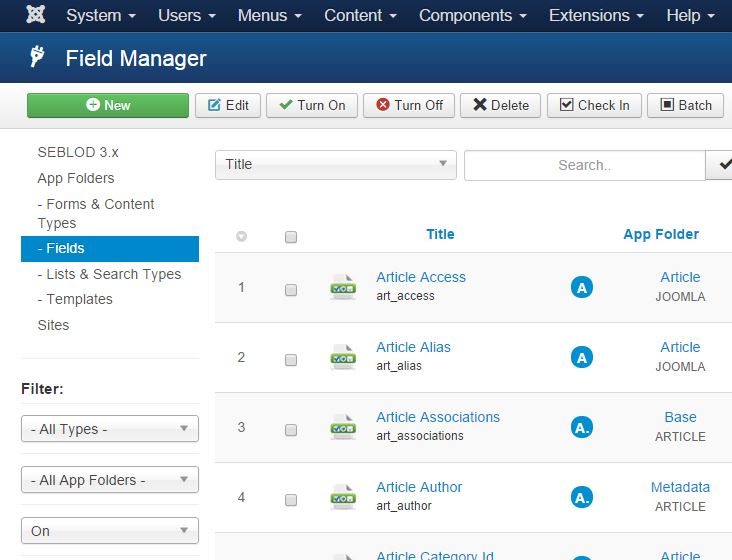Click the Batch toolbar button
The image size is (732, 560).
[685, 105]
